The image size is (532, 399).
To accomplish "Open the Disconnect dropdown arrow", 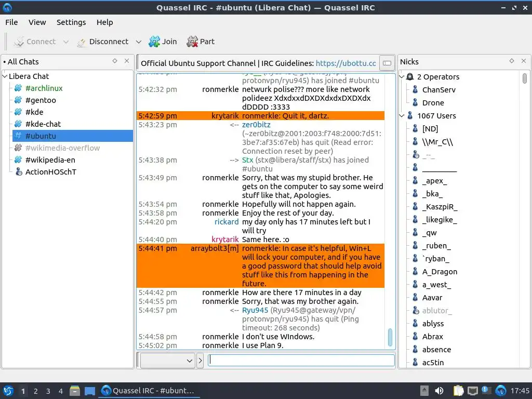I will click(138, 42).
